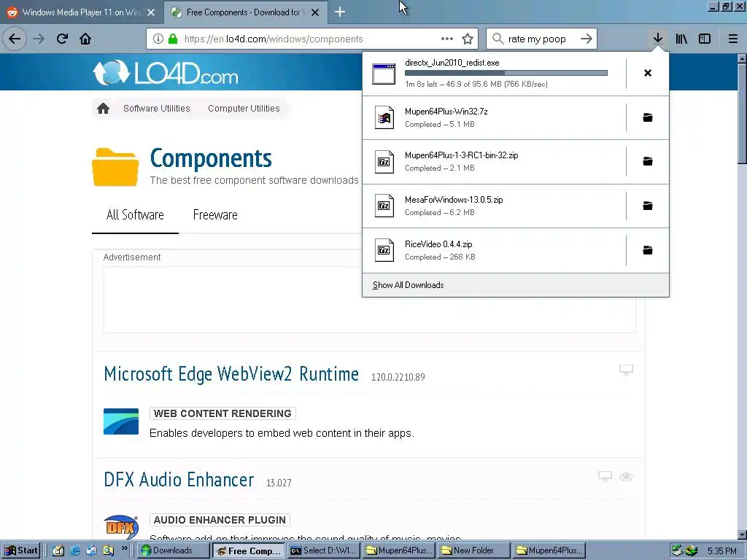Click the MesaForWindows-13.0.5.zip file icon
The height and width of the screenshot is (560, 747).
coord(384,206)
